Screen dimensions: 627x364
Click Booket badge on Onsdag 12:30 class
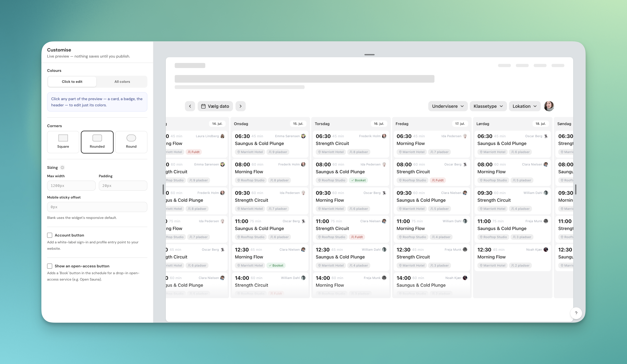coord(276,265)
